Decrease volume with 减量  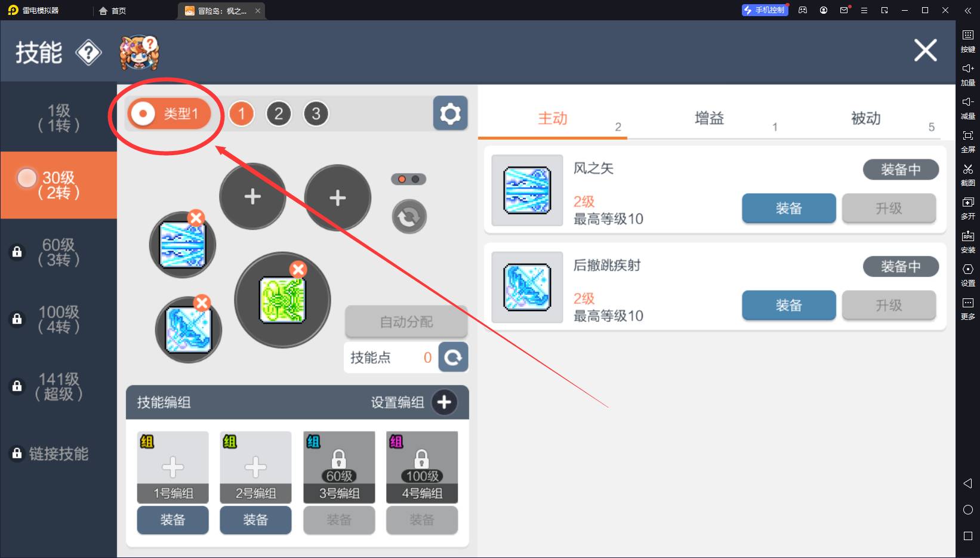tap(968, 108)
